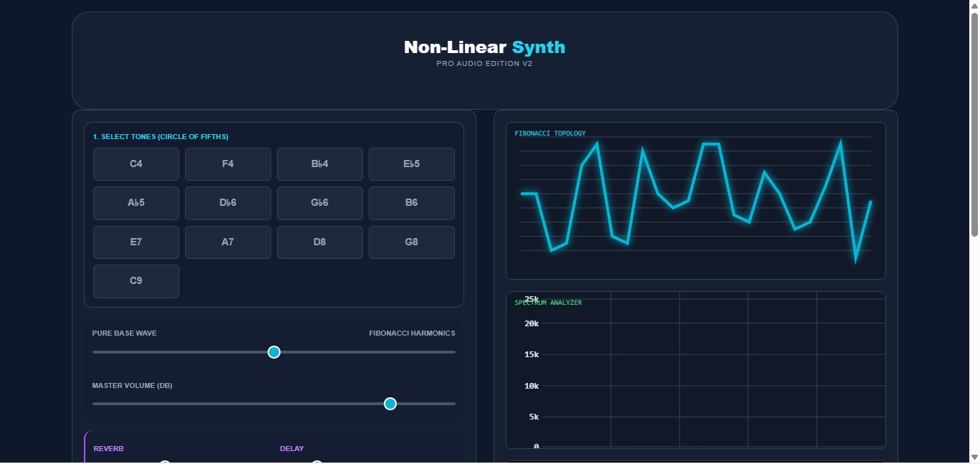Click the '15k' axis value
Image resolution: width=980 pixels, height=464 pixels.
click(x=532, y=354)
